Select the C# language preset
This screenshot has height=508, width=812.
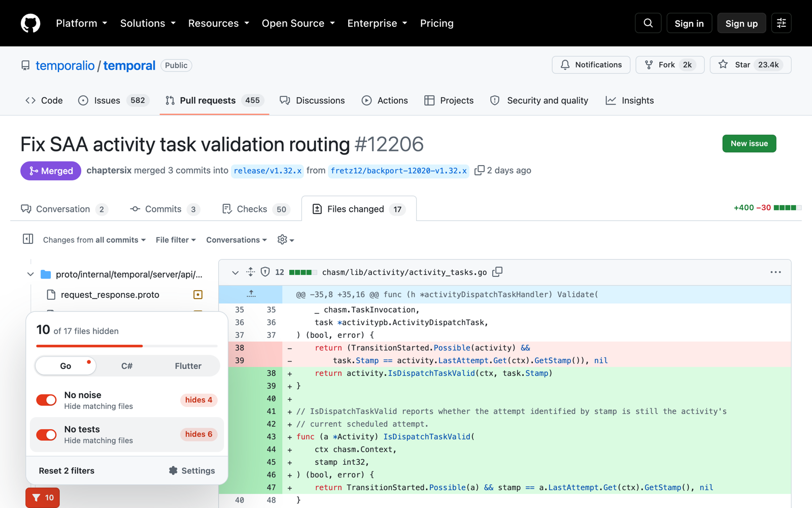[x=127, y=366]
